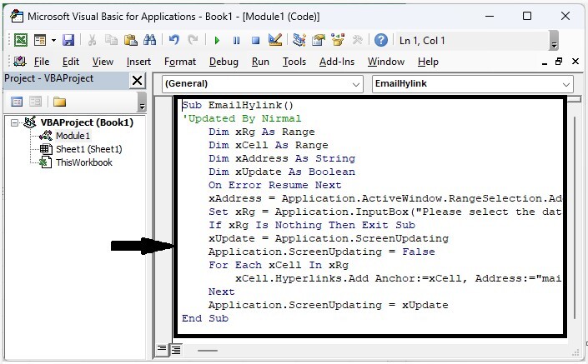Open the File menu
Screen dimensions: 588x364
click(x=42, y=62)
